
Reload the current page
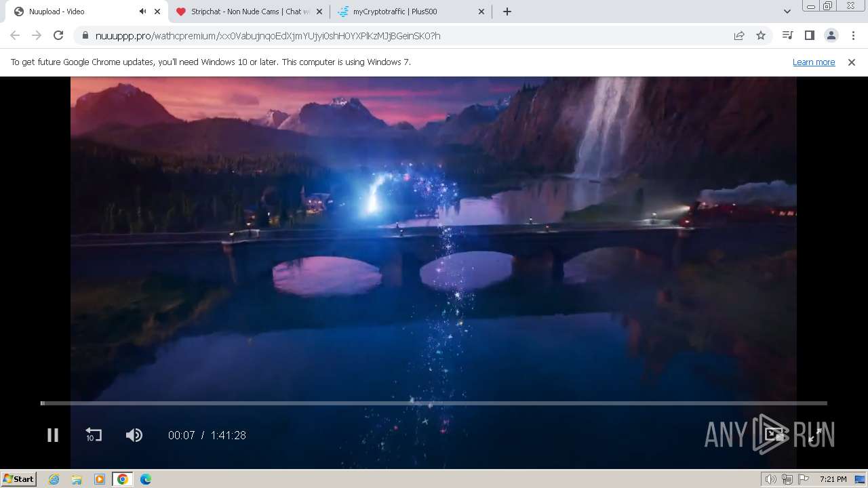[x=58, y=35]
